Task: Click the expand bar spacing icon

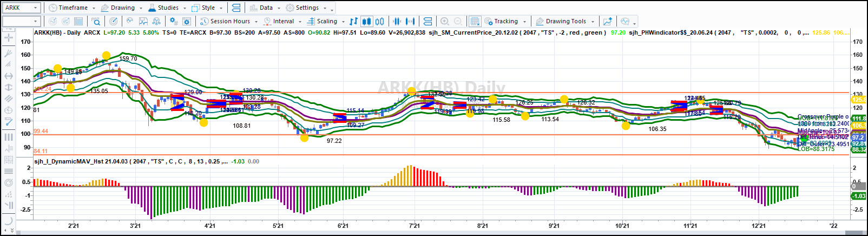Action: (410, 21)
